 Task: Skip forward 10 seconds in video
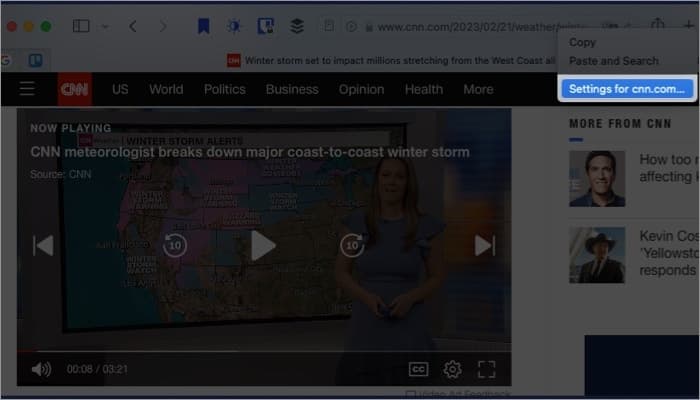(352, 245)
